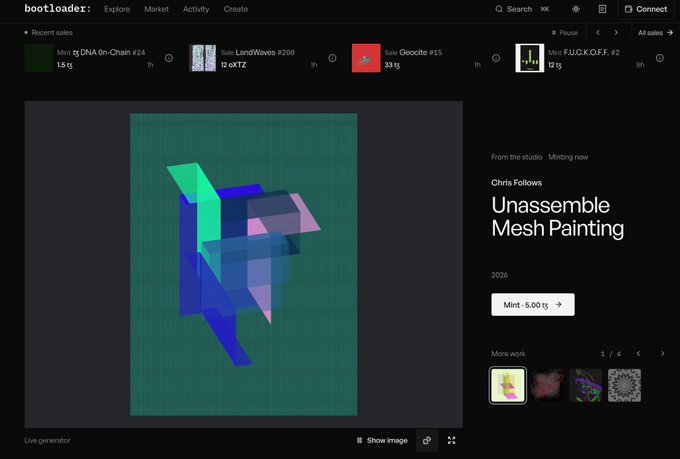Go to previous More work item
680x459 pixels.
[x=638, y=354]
